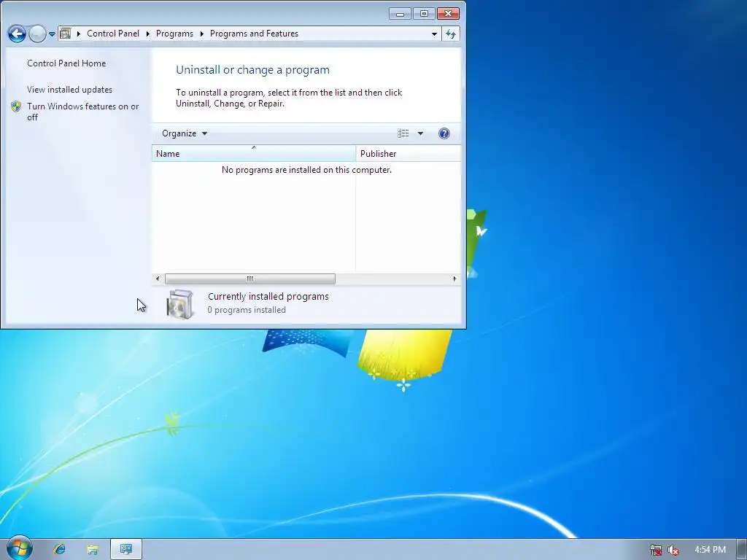Maximize the Programs and Features window
747x560 pixels.
424,14
